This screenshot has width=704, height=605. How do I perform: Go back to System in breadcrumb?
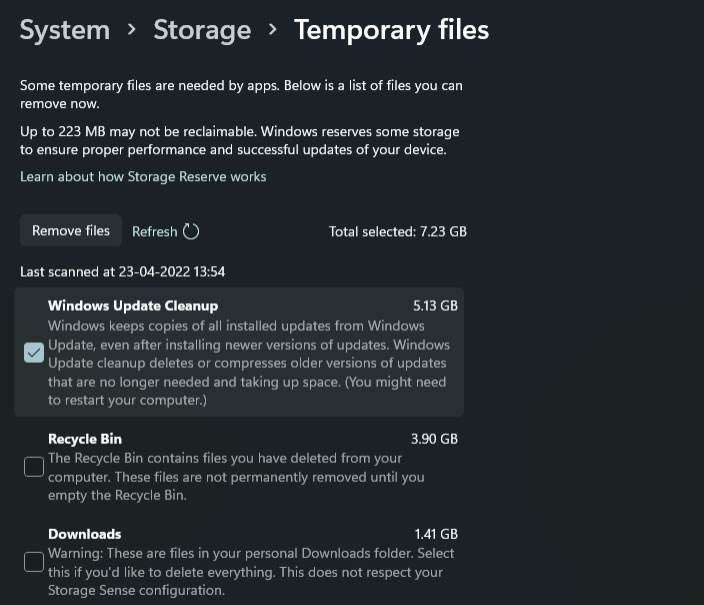[x=65, y=30]
